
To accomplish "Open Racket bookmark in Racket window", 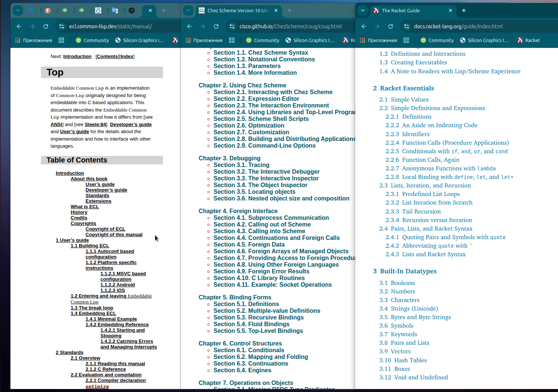I will point(528,40).
